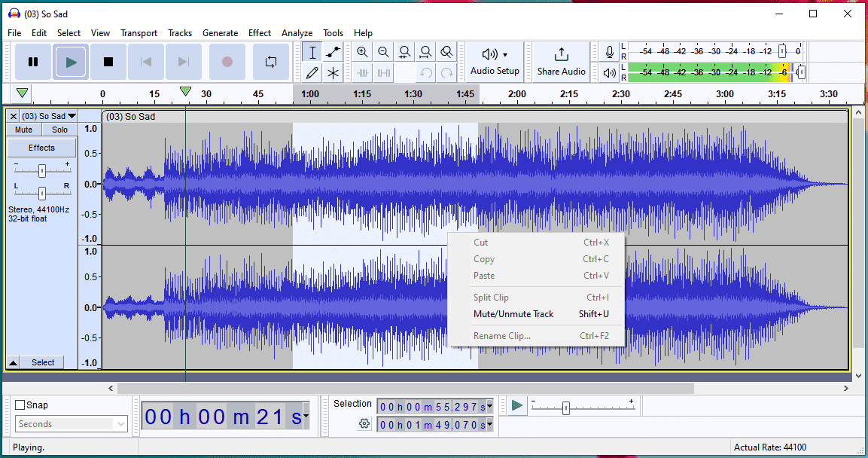This screenshot has width=868, height=458.
Task: Pause playback with the Pause button
Action: pyautogui.click(x=33, y=62)
